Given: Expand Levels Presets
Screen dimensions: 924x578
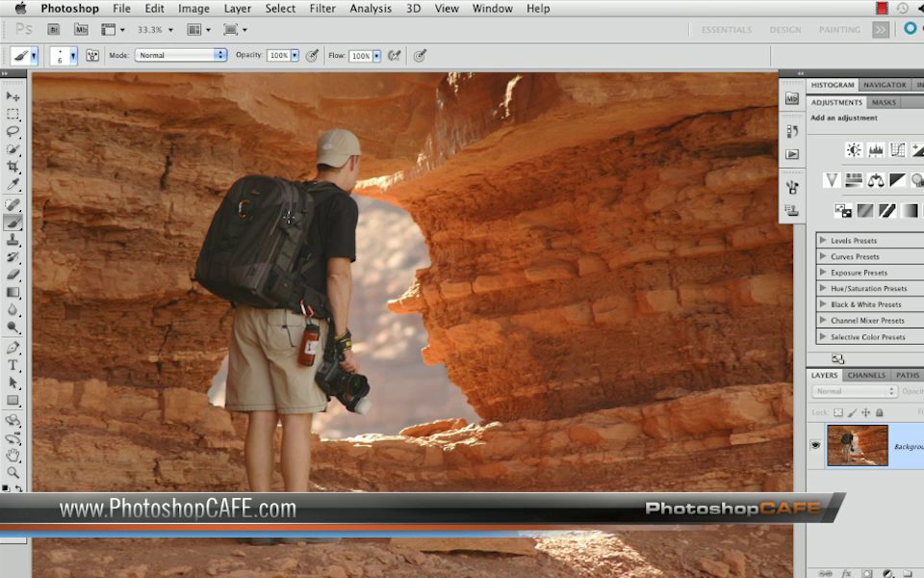Looking at the screenshot, I should coord(823,240).
